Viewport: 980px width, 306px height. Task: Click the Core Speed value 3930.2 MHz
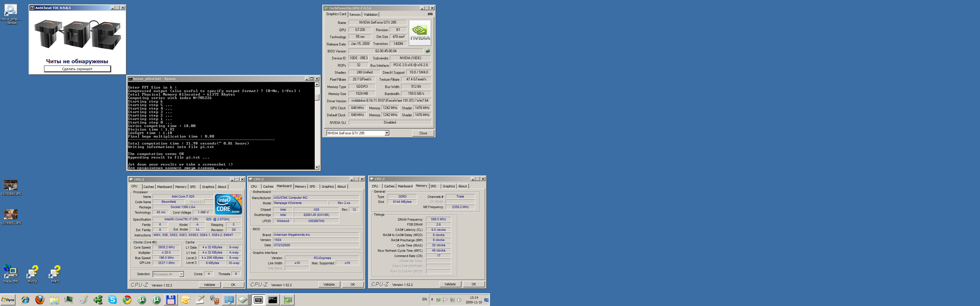click(x=166, y=247)
